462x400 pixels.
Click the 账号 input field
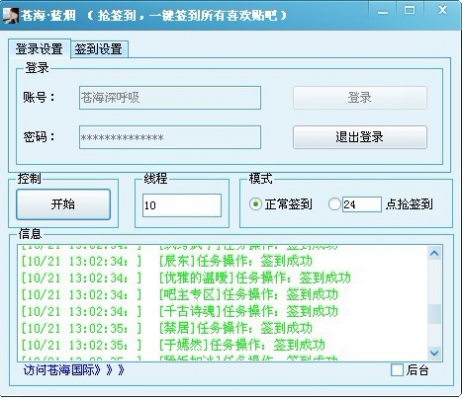coord(170,98)
